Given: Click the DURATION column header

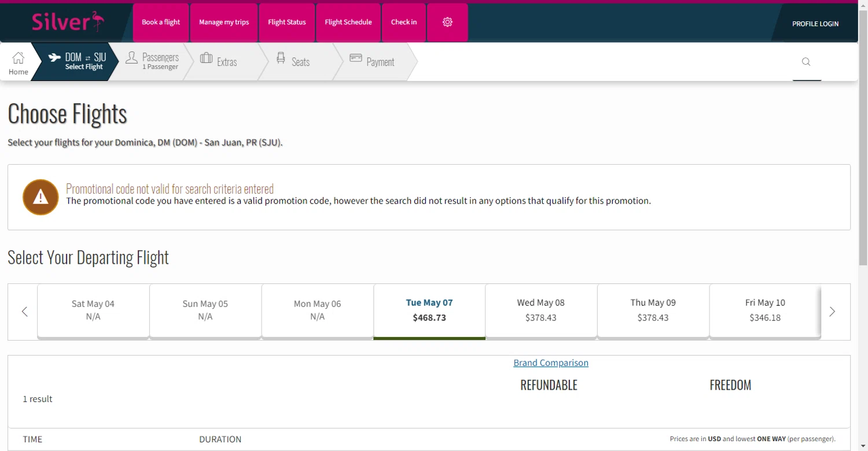Looking at the screenshot, I should 220,439.
